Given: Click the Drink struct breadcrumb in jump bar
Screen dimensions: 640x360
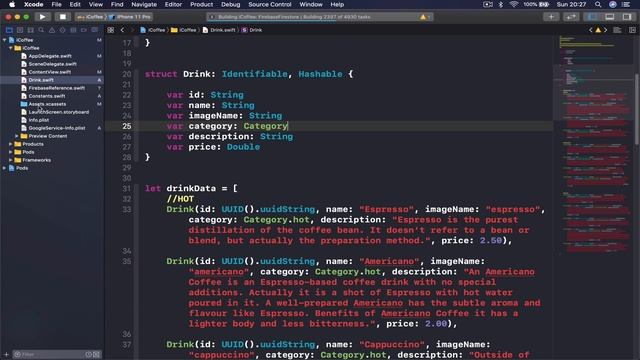Looking at the screenshot, I should point(252,30).
